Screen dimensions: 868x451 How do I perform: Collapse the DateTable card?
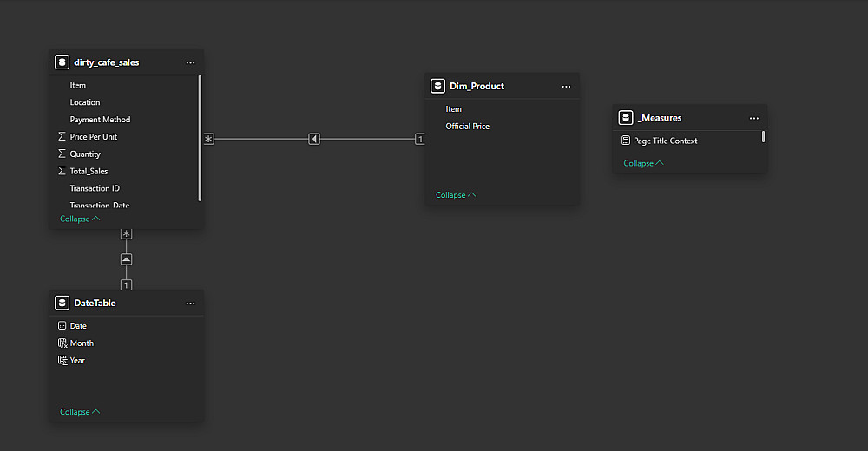[x=80, y=412]
